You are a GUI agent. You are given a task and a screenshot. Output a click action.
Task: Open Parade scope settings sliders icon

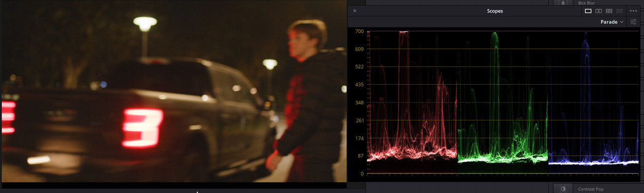click(x=633, y=22)
